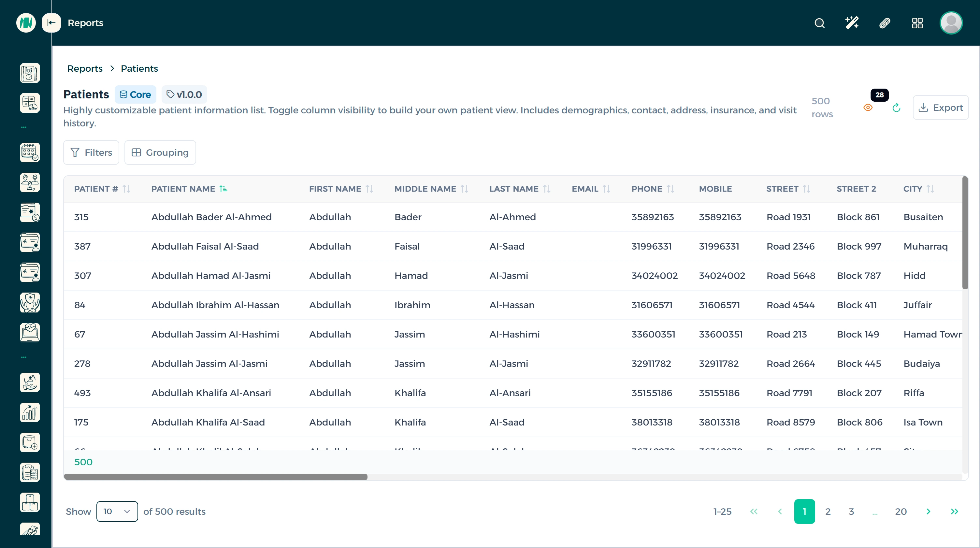Screen dimensions: 980x548
Task: Open the shopping bag plus sidebar icon
Action: point(30,442)
